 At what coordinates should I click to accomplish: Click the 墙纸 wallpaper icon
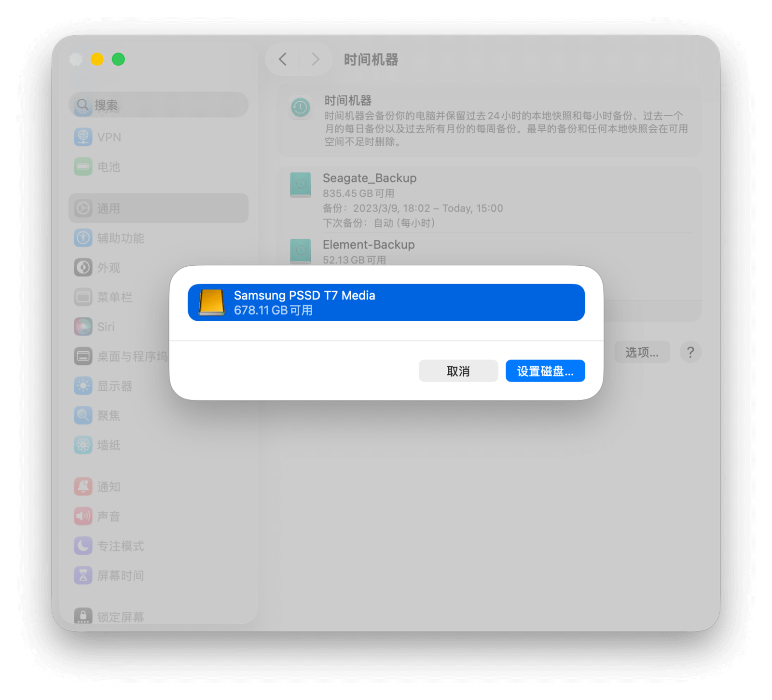pyautogui.click(x=83, y=445)
